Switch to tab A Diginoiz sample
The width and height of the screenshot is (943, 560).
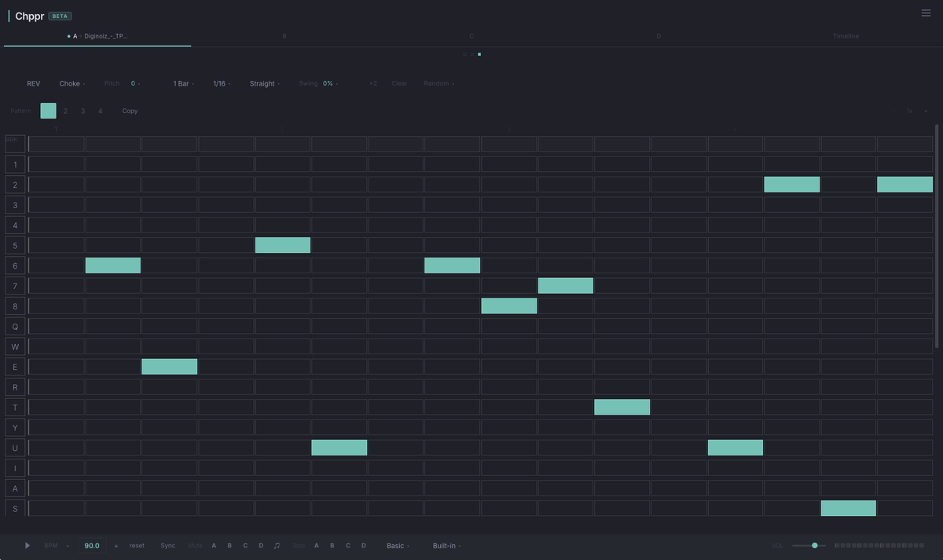coord(97,36)
